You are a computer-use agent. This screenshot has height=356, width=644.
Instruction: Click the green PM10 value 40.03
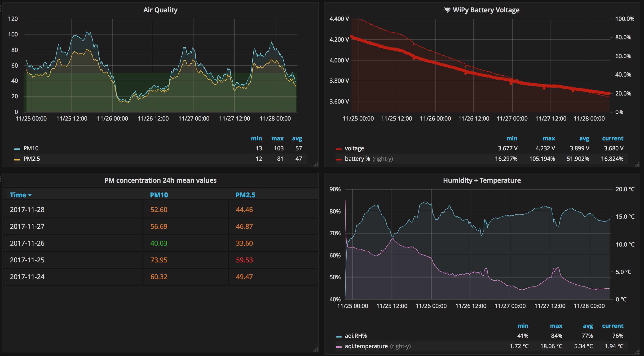click(159, 243)
